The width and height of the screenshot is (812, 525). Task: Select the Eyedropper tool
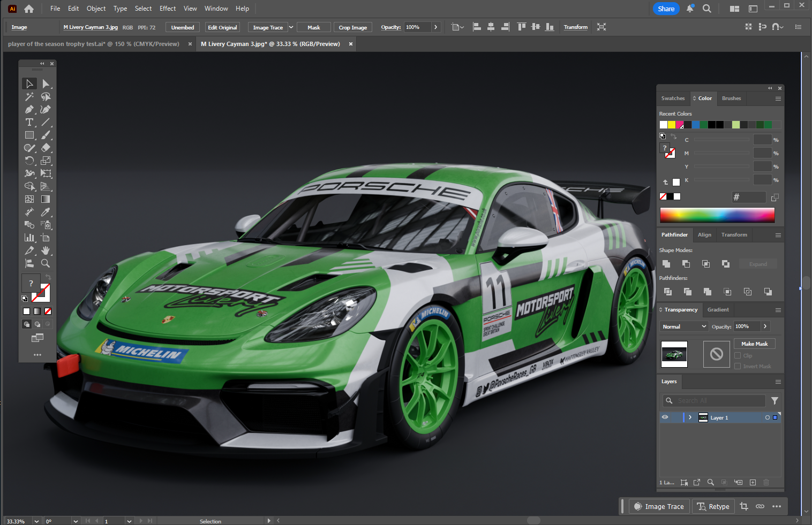pyautogui.click(x=46, y=212)
